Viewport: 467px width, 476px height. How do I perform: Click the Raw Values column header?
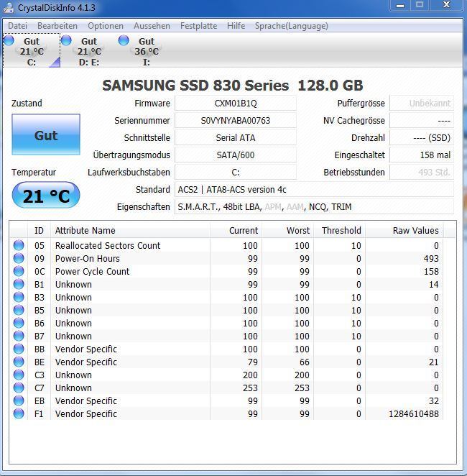pyautogui.click(x=404, y=230)
